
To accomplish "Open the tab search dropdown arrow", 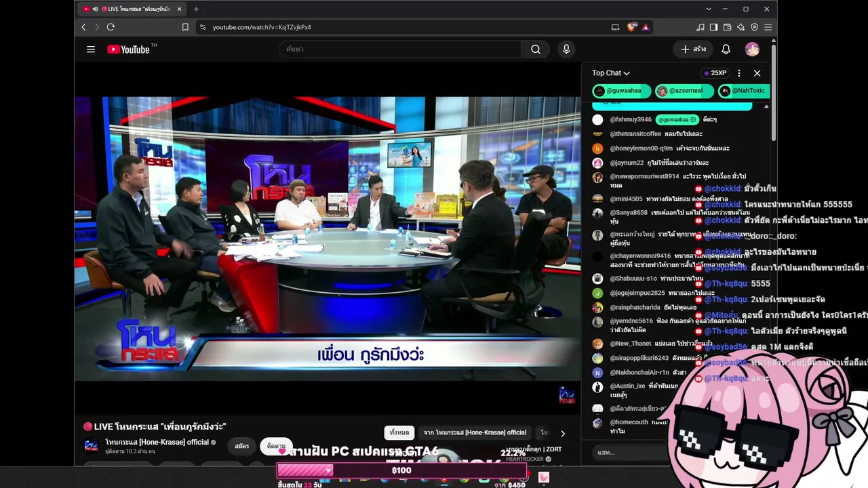I will click(x=709, y=9).
